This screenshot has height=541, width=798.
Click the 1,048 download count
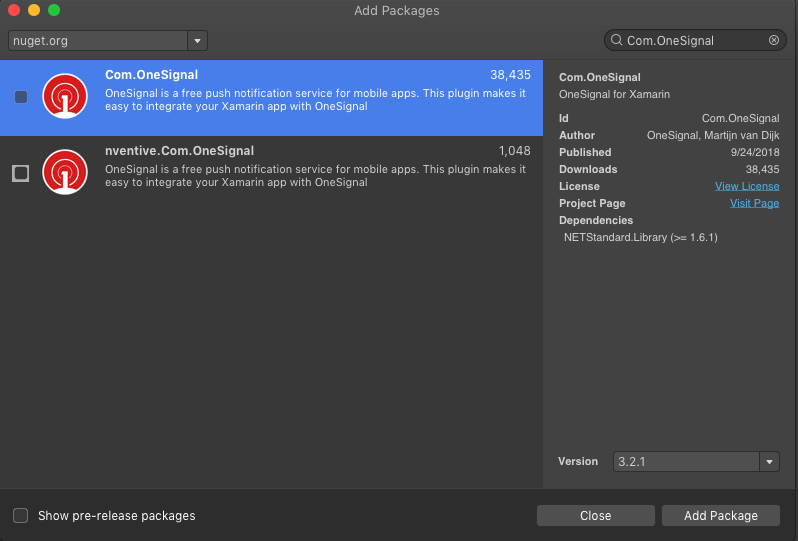pyautogui.click(x=515, y=151)
